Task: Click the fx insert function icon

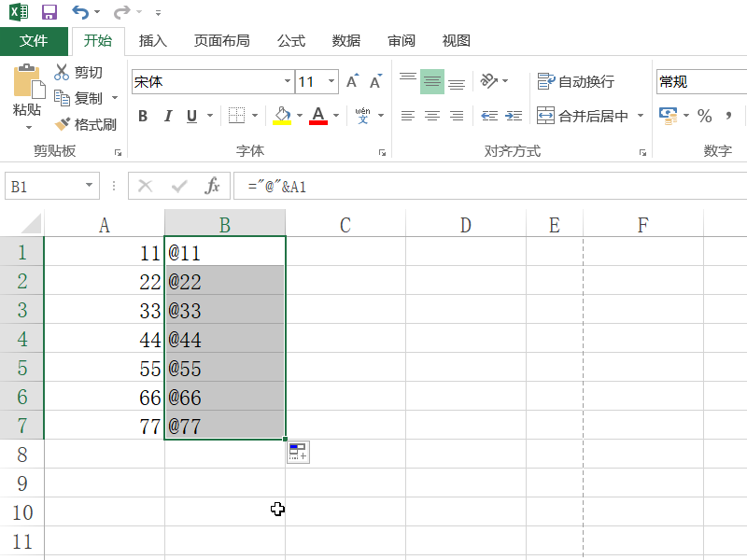Action: [213, 186]
